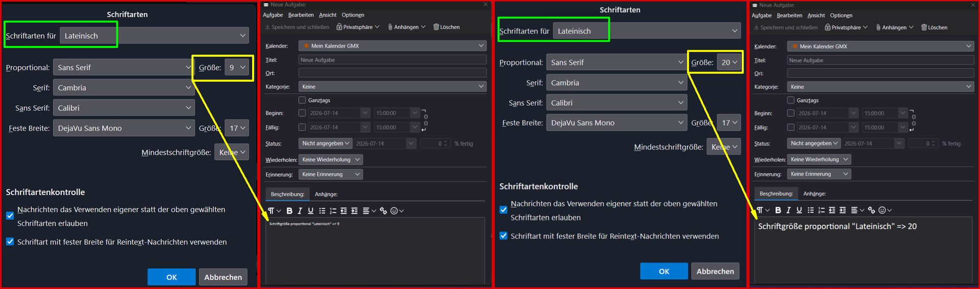The height and width of the screenshot is (289, 980).
Task: Open paragraph format icon in task window showing '=> 9'
Action: pos(274,211)
